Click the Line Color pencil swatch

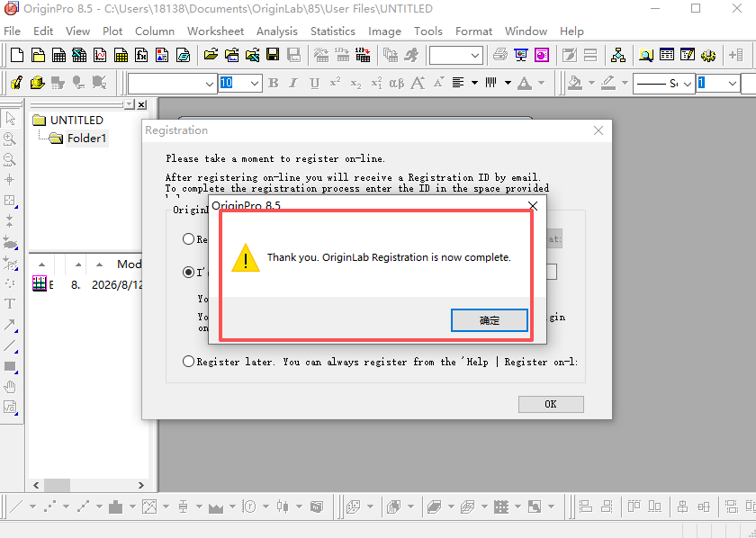coord(608,83)
